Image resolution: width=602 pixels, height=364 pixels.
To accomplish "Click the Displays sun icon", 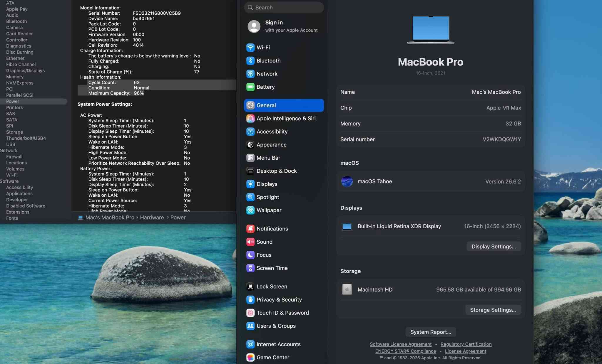I will point(250,184).
